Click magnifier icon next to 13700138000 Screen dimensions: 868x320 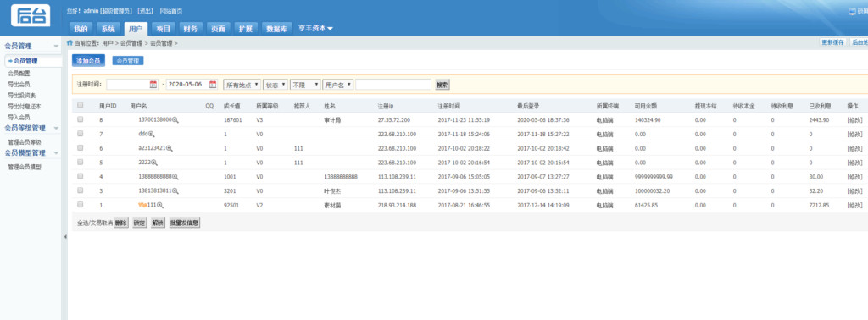point(175,120)
